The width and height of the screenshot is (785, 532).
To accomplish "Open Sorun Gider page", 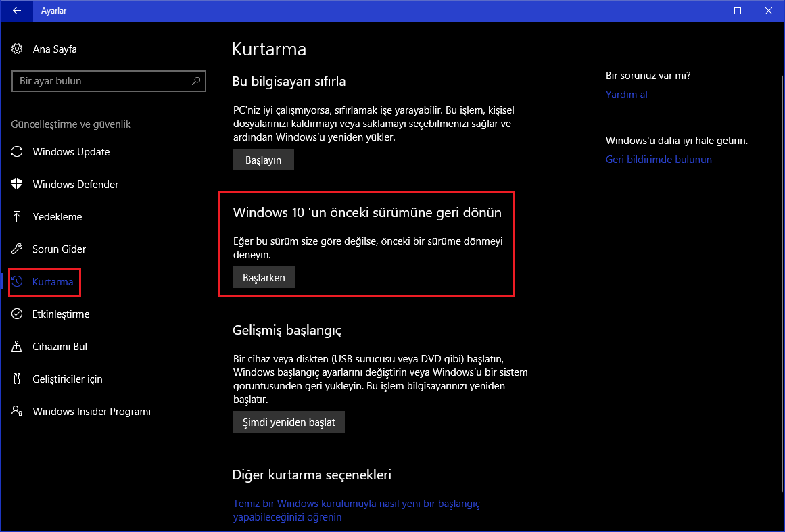I will tap(59, 249).
